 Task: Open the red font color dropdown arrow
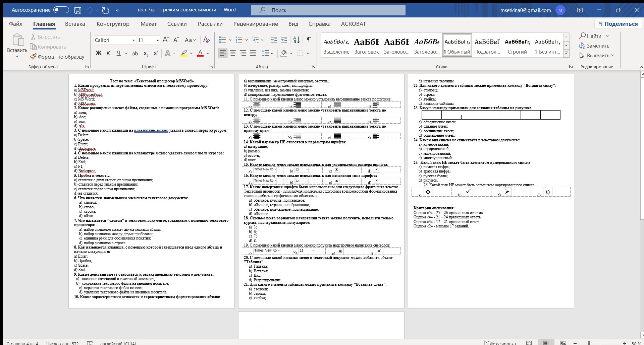coord(208,53)
